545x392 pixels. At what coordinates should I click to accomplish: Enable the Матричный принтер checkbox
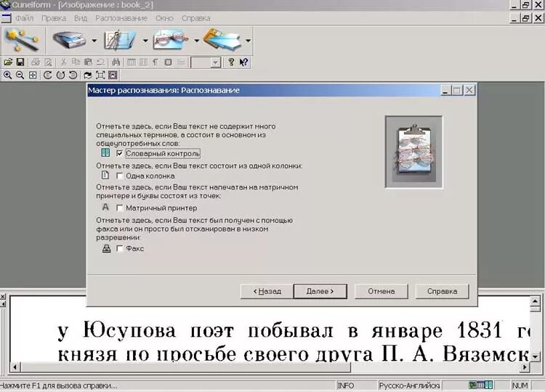point(120,208)
